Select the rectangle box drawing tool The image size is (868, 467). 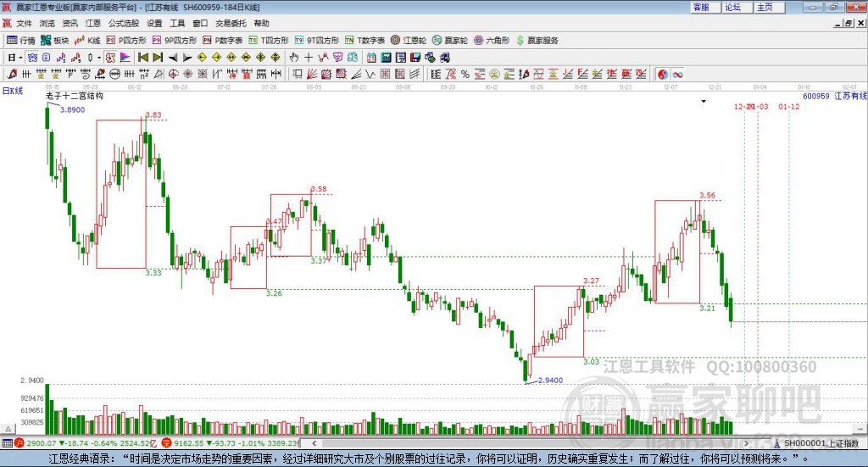click(x=298, y=74)
